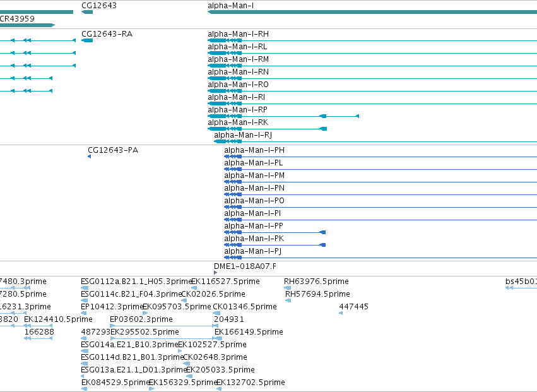Click the alpha-Man-I-PP upstream CDS block
537x392 pixels.
click(x=322, y=232)
